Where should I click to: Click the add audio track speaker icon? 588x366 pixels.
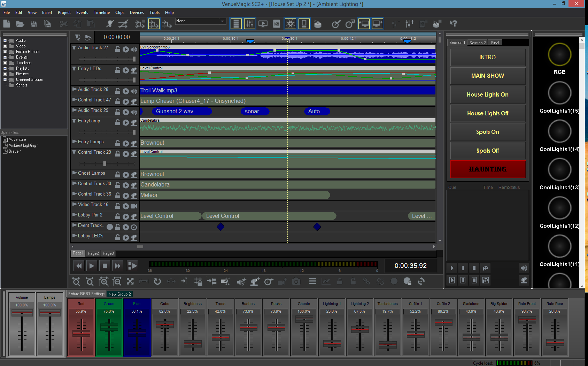(x=241, y=281)
